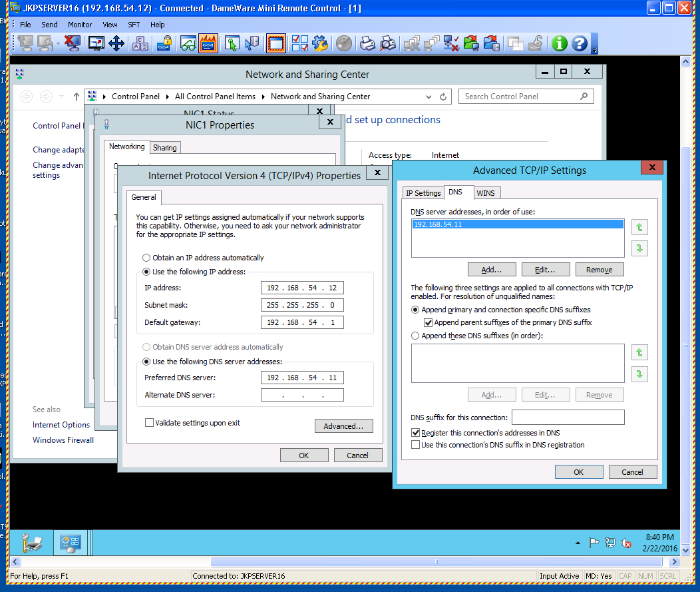This screenshot has height=592, width=700.
Task: Click the Print icon in the toolbar
Action: 367,43
